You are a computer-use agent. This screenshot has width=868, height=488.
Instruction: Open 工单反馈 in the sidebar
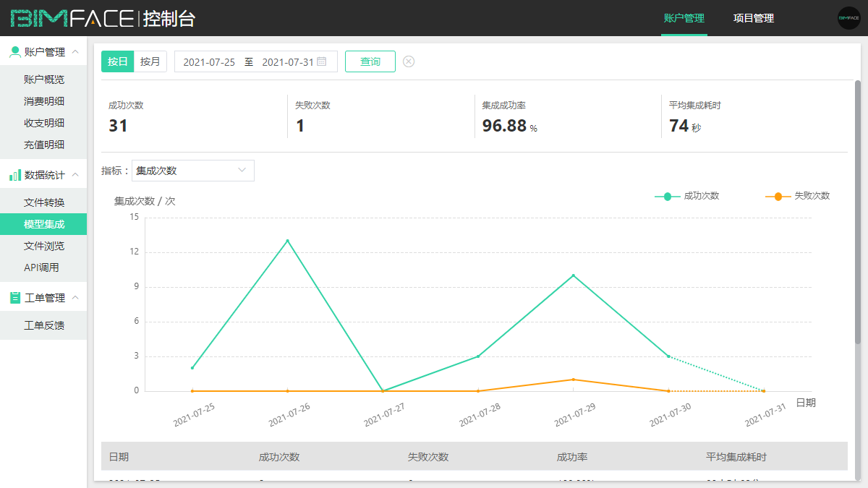point(44,325)
